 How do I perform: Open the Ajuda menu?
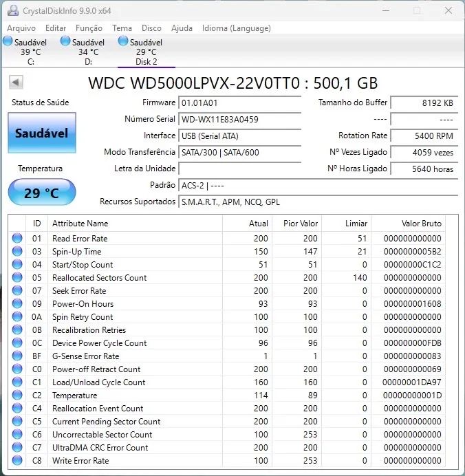coord(182,28)
